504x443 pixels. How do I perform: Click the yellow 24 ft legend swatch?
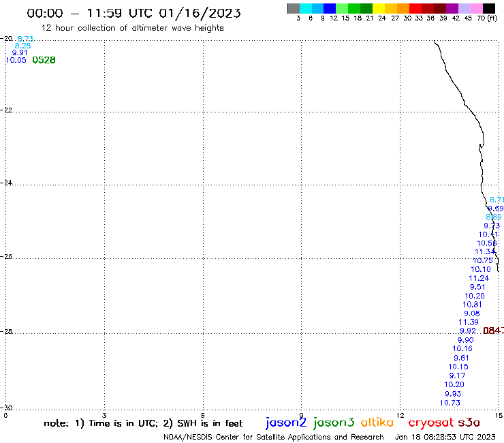click(x=379, y=8)
